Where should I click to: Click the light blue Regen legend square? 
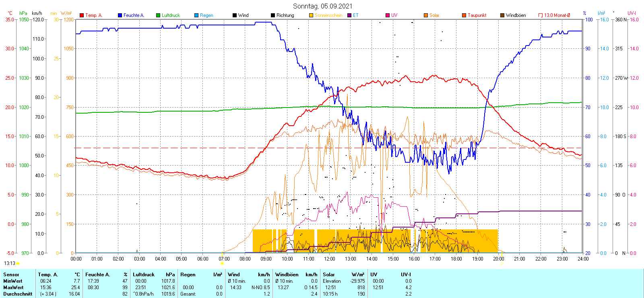pyautogui.click(x=196, y=15)
